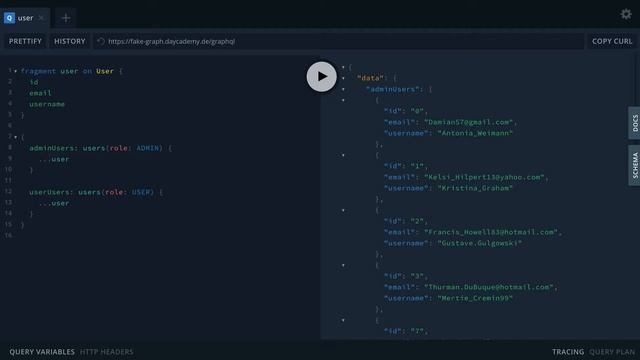Click the "Gustave.Gulgowski" username value
The width and height of the screenshot is (640, 360).
pos(480,243)
